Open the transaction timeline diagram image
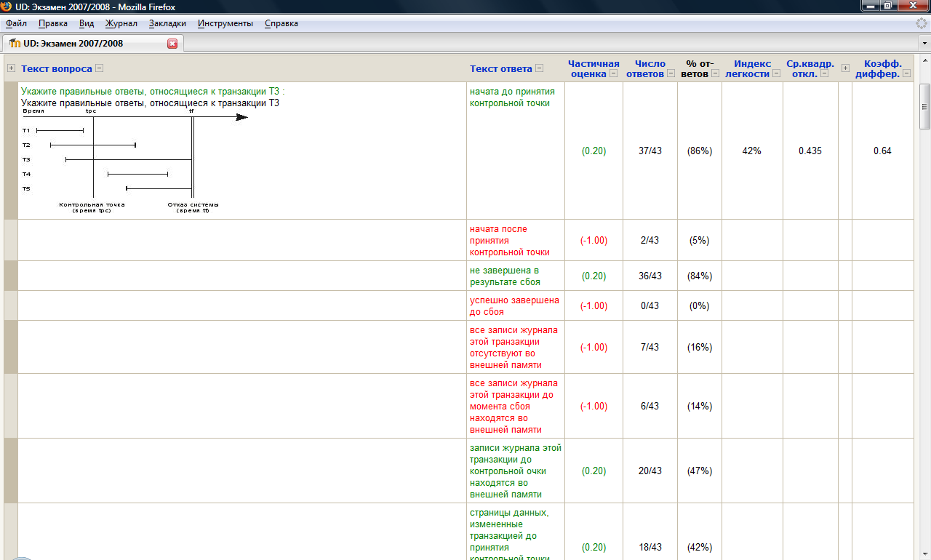Image resolution: width=931 pixels, height=560 pixels. 135,160
